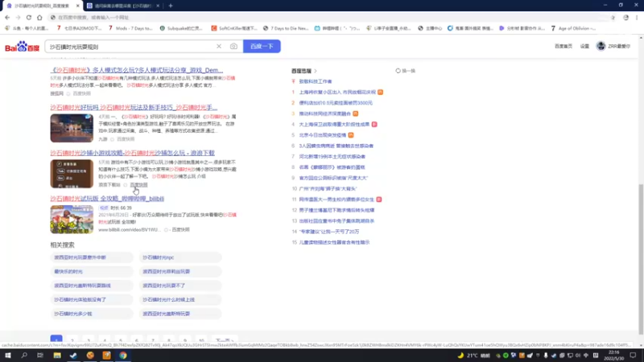Select related search '最快乐的时光'
The image size is (644, 362).
(91, 271)
